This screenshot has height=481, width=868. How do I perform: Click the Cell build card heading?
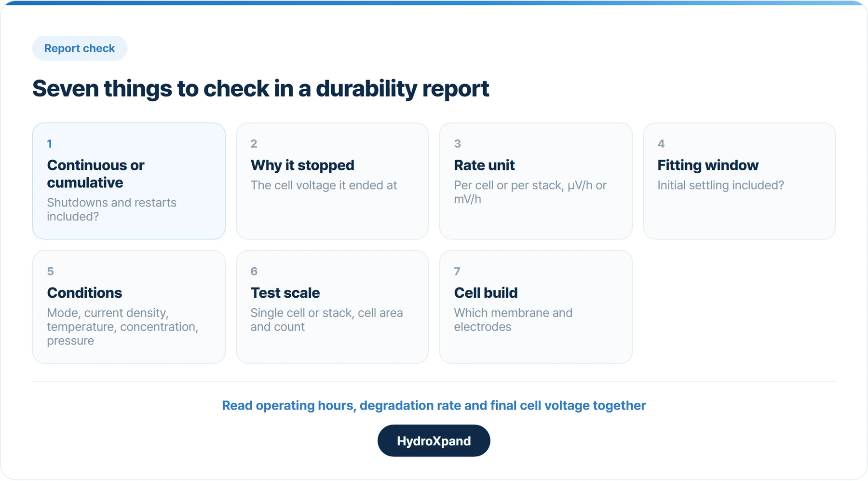[x=486, y=293]
